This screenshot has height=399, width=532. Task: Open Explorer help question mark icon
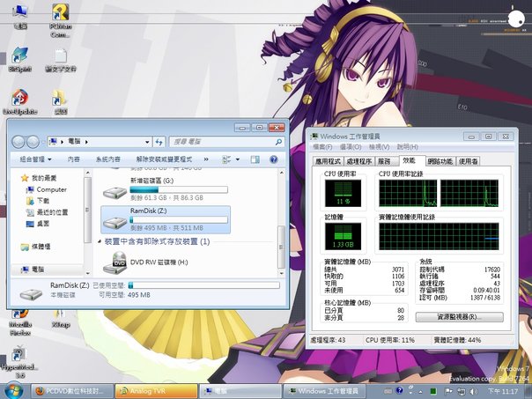click(x=274, y=159)
